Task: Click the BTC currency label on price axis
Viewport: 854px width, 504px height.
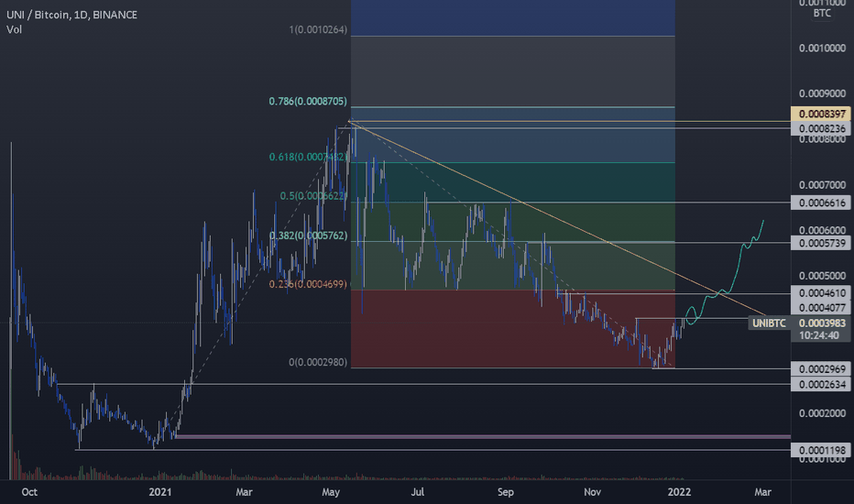Action: tap(822, 13)
